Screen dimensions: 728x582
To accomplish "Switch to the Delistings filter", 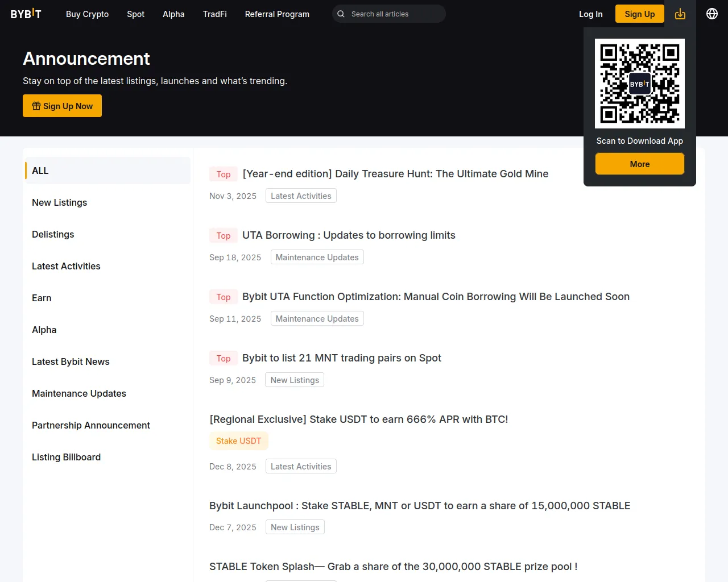I will tap(53, 234).
